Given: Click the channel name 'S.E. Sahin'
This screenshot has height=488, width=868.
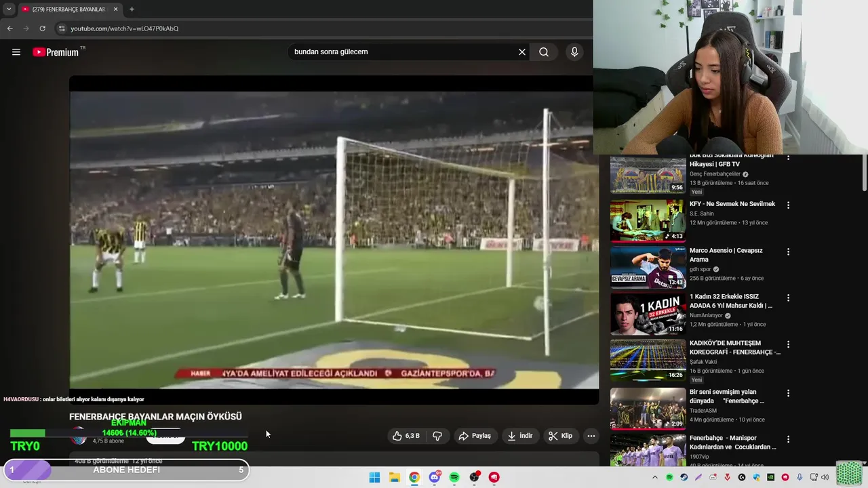Looking at the screenshot, I should pos(702,213).
